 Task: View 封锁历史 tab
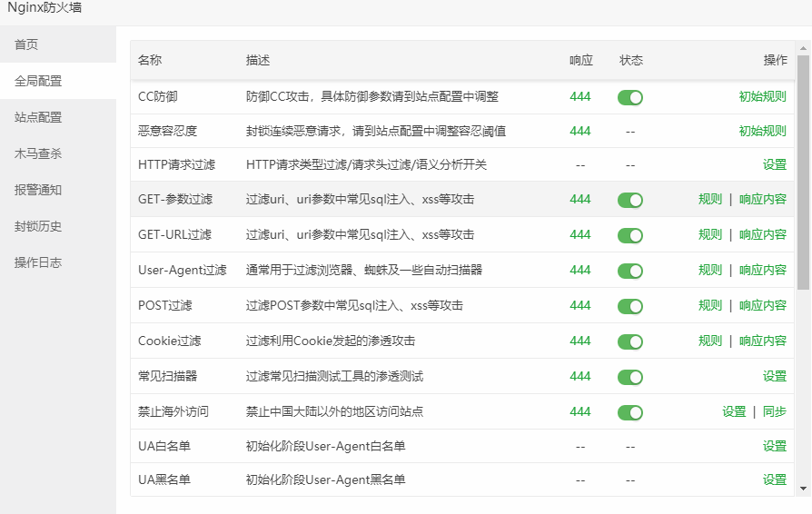[x=58, y=226]
